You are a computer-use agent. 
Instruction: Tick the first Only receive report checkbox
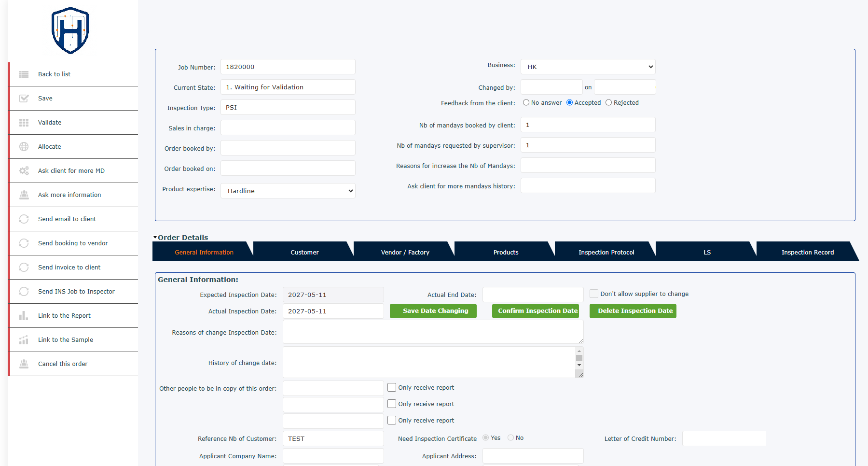[392, 387]
